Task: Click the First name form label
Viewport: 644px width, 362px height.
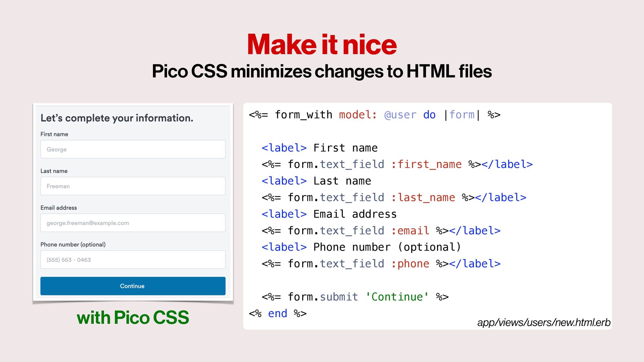Action: [54, 134]
